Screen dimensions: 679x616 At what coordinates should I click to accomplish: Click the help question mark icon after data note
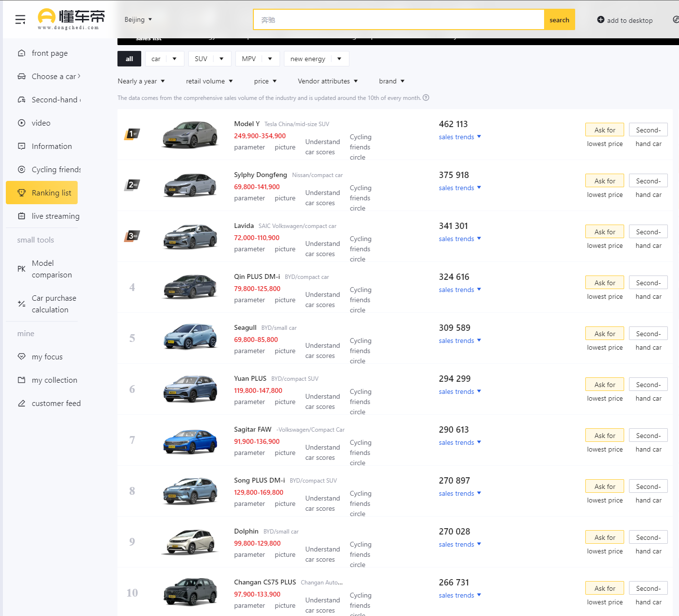click(426, 97)
